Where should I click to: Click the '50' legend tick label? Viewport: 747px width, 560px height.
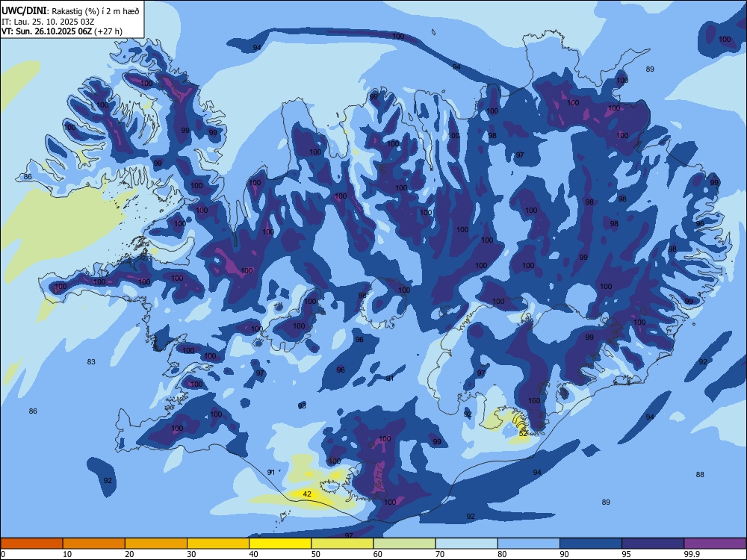coord(315,554)
